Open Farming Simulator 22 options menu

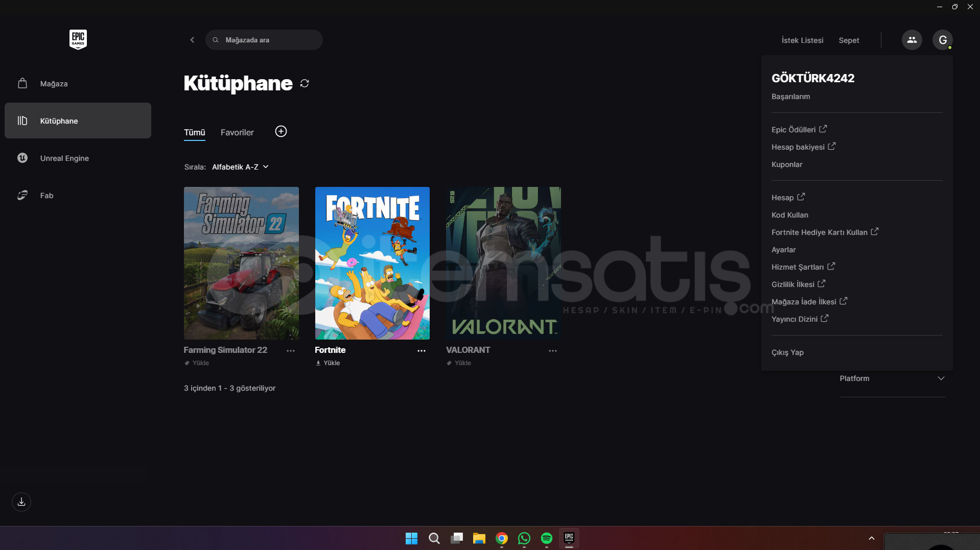coord(291,351)
